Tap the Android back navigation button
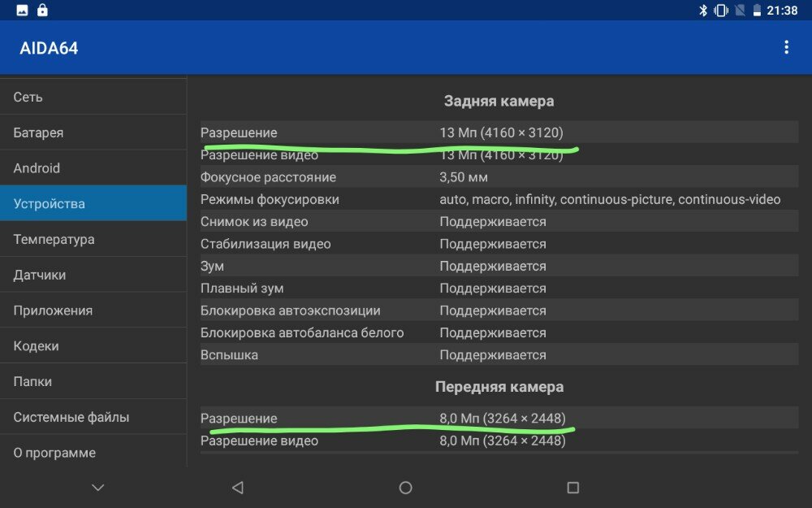Screen dimensions: 812x508 tap(238, 487)
